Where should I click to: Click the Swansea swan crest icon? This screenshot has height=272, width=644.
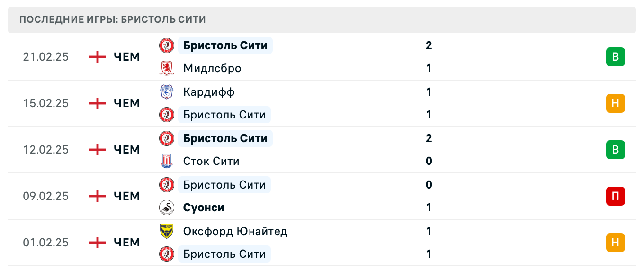(x=167, y=208)
